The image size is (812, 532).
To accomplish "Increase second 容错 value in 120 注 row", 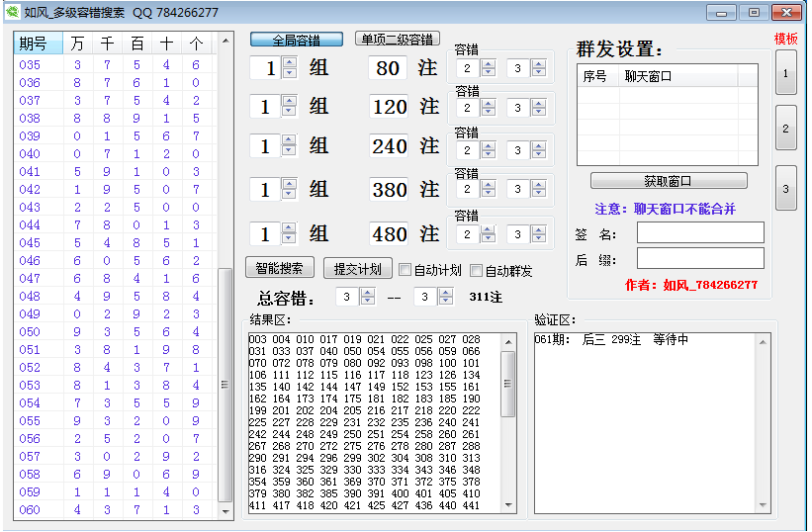I will click(x=539, y=104).
